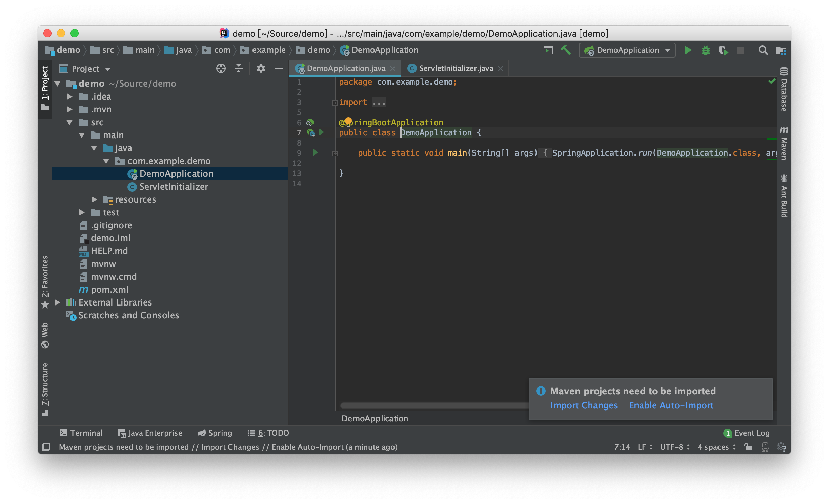Expand External Libraries node
The width and height of the screenshot is (829, 504).
(57, 302)
